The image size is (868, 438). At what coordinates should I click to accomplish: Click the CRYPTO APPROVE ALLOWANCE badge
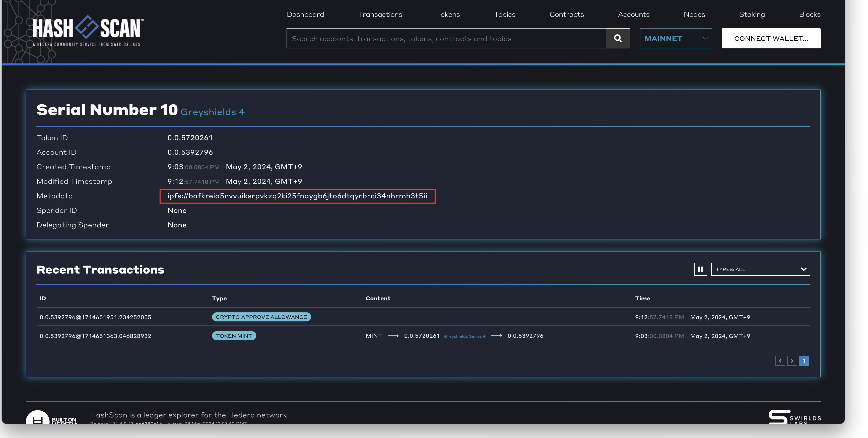(261, 317)
